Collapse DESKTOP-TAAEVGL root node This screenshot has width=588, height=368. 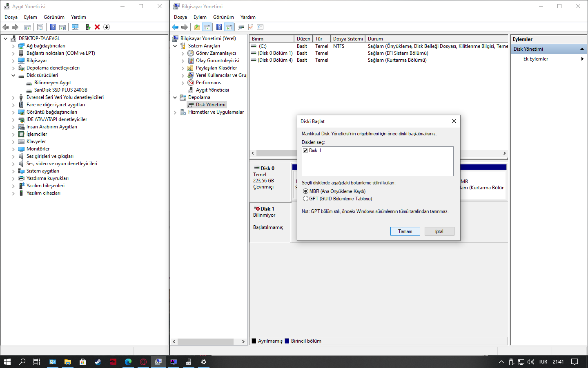click(5, 38)
